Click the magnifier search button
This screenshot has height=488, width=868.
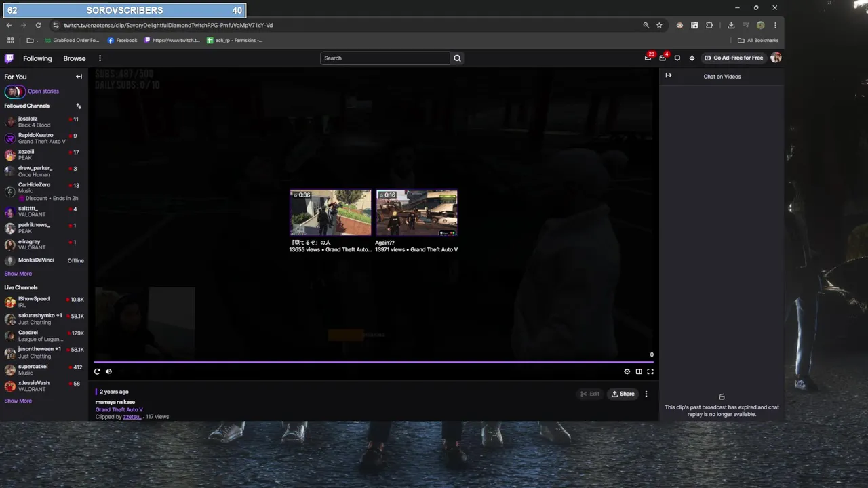click(x=457, y=58)
